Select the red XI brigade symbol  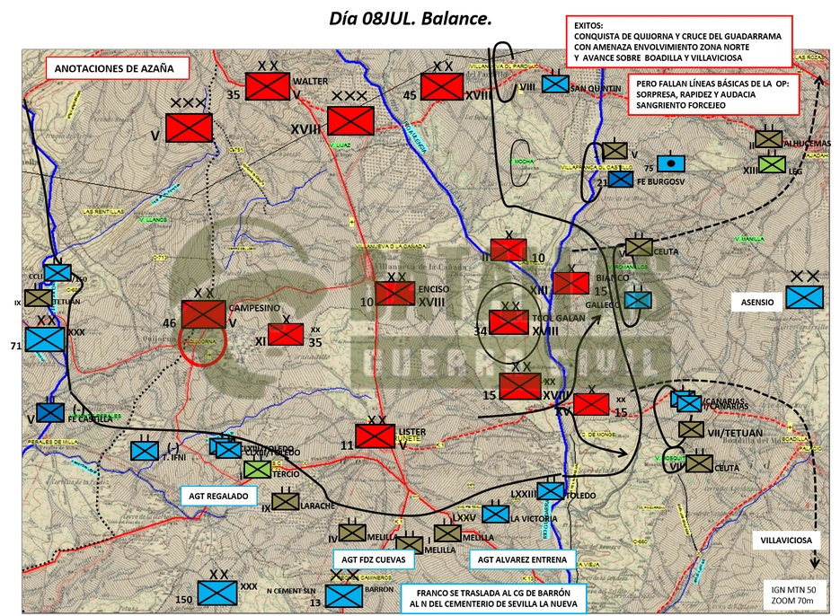(286, 334)
